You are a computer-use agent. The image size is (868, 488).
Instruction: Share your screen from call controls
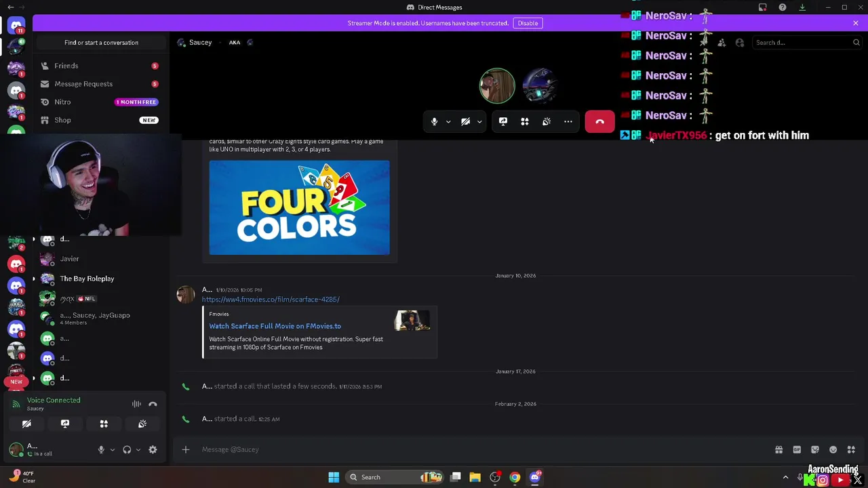pos(503,121)
